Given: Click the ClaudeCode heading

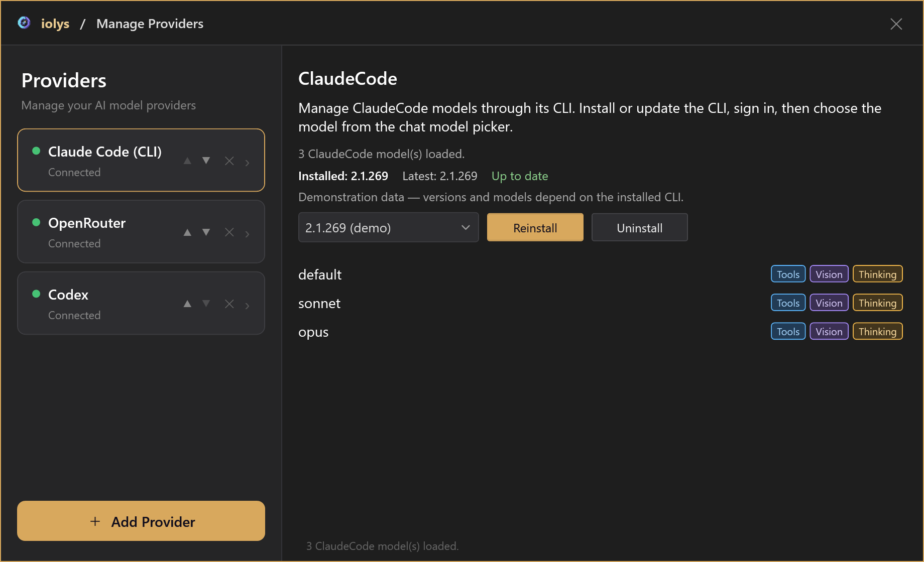Looking at the screenshot, I should (348, 78).
